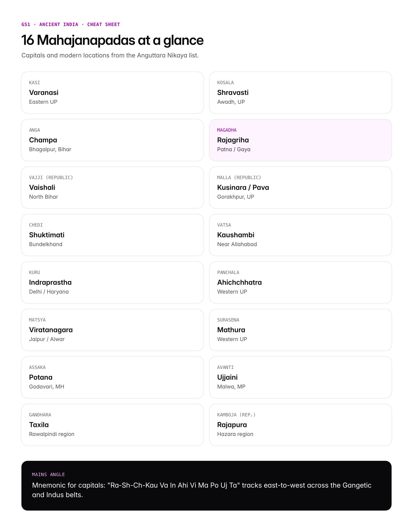Click the Vatsa Kaushambi card
The image size is (413, 532).
point(300,235)
